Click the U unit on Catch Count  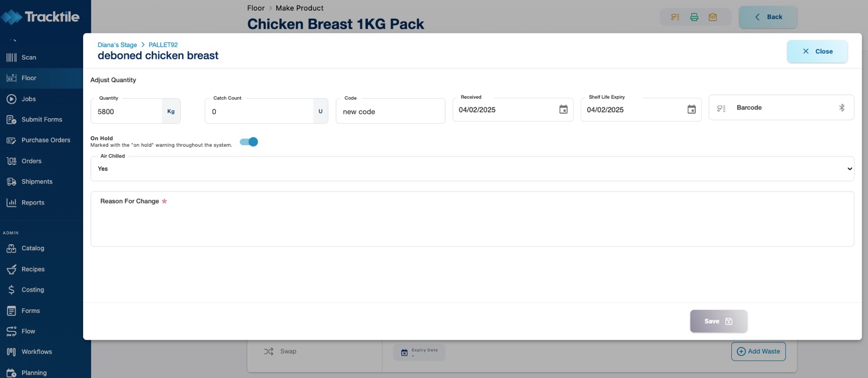[x=320, y=111]
